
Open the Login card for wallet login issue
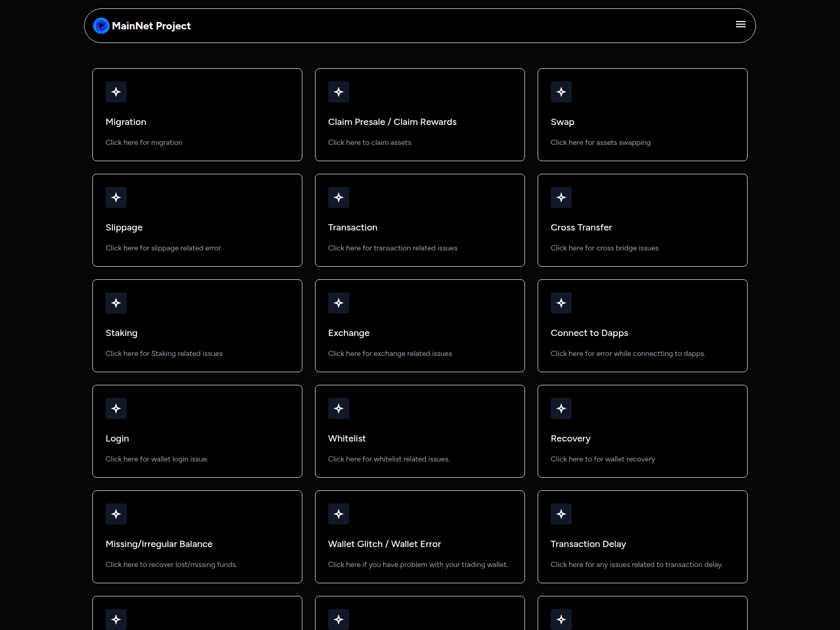click(x=197, y=431)
